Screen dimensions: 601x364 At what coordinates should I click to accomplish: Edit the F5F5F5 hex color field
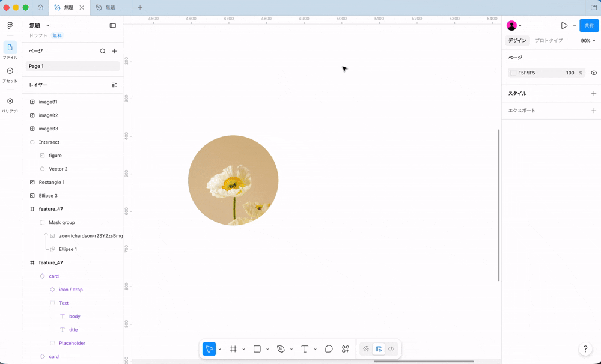(537, 73)
